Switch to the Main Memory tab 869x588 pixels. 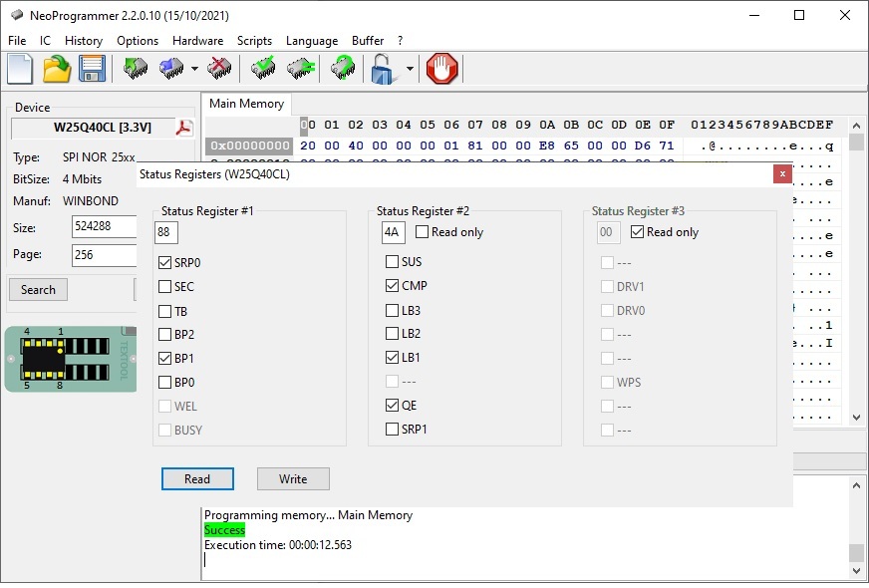[x=246, y=104]
